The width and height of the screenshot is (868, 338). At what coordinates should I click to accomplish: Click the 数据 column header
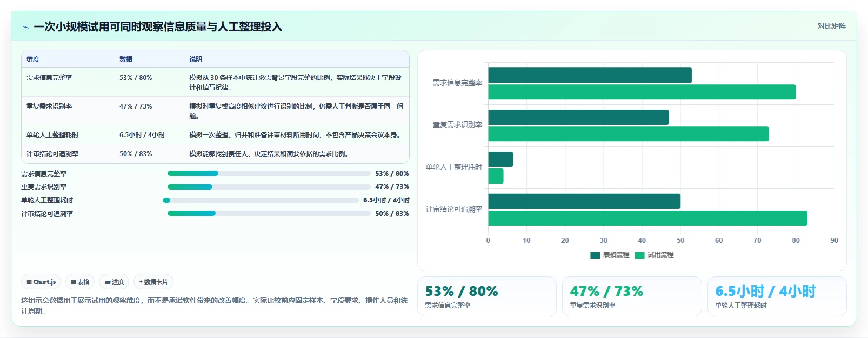pos(126,59)
